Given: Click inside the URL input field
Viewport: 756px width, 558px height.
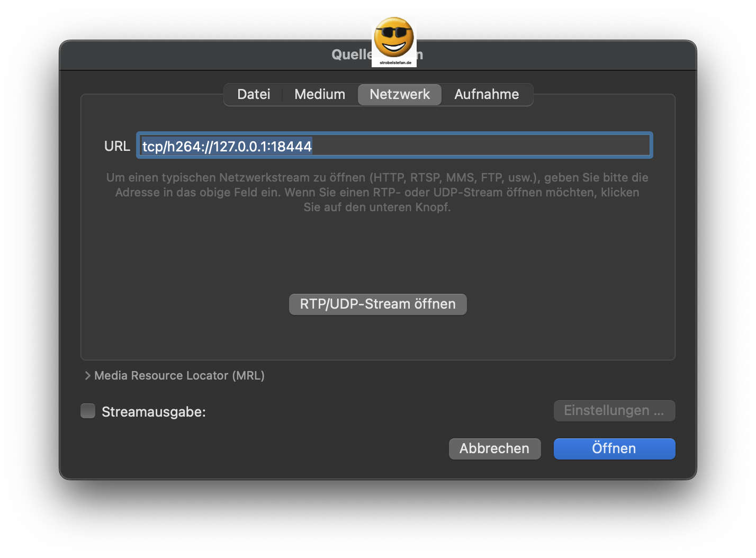Looking at the screenshot, I should (x=394, y=145).
